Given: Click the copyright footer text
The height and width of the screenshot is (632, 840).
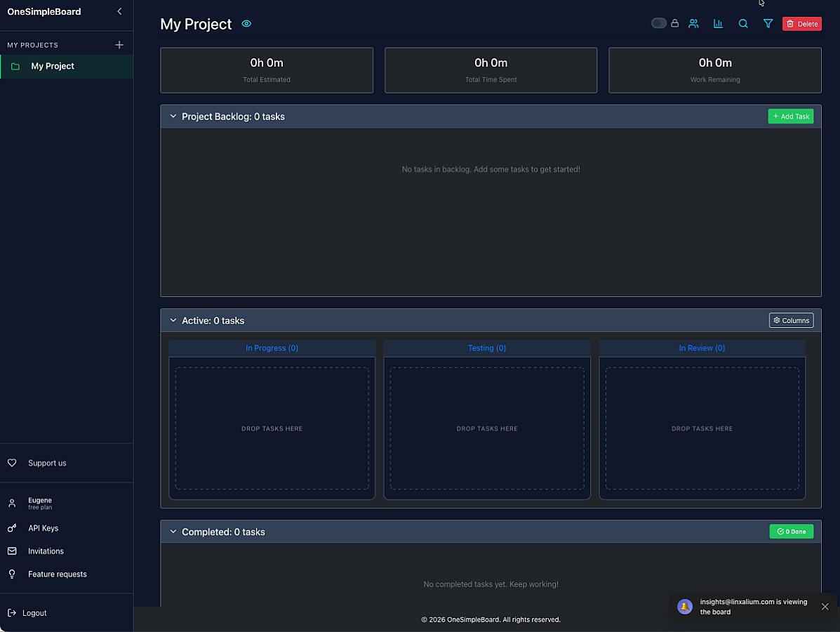Looking at the screenshot, I should [x=491, y=619].
